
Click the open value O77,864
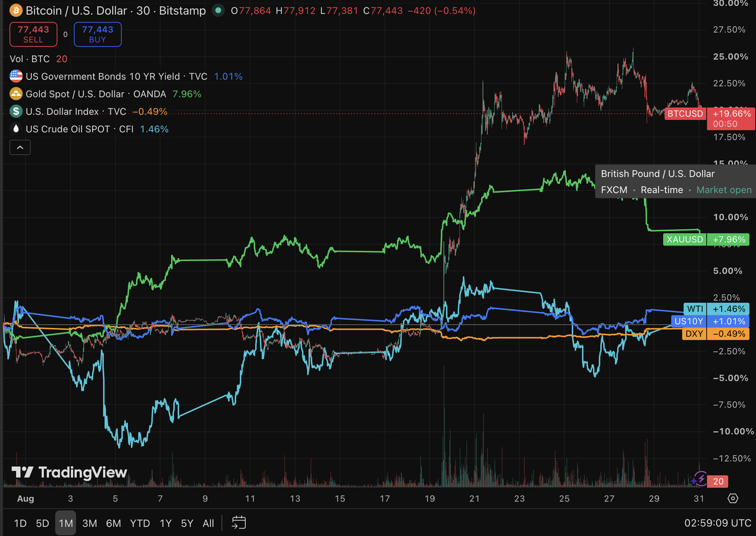(x=251, y=11)
